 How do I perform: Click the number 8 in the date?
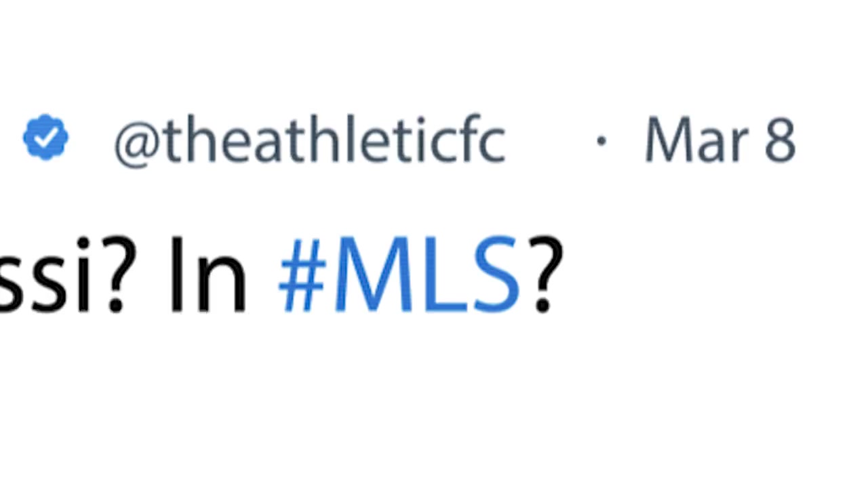pos(781,140)
